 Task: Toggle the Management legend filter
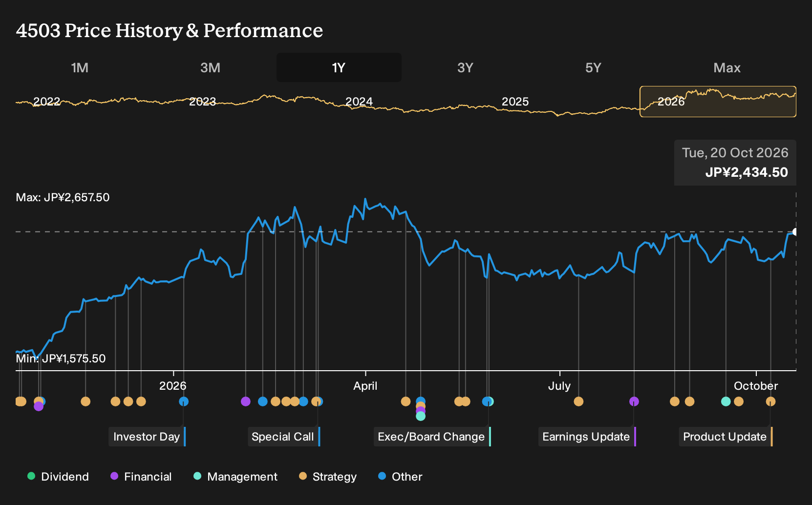[x=235, y=477]
